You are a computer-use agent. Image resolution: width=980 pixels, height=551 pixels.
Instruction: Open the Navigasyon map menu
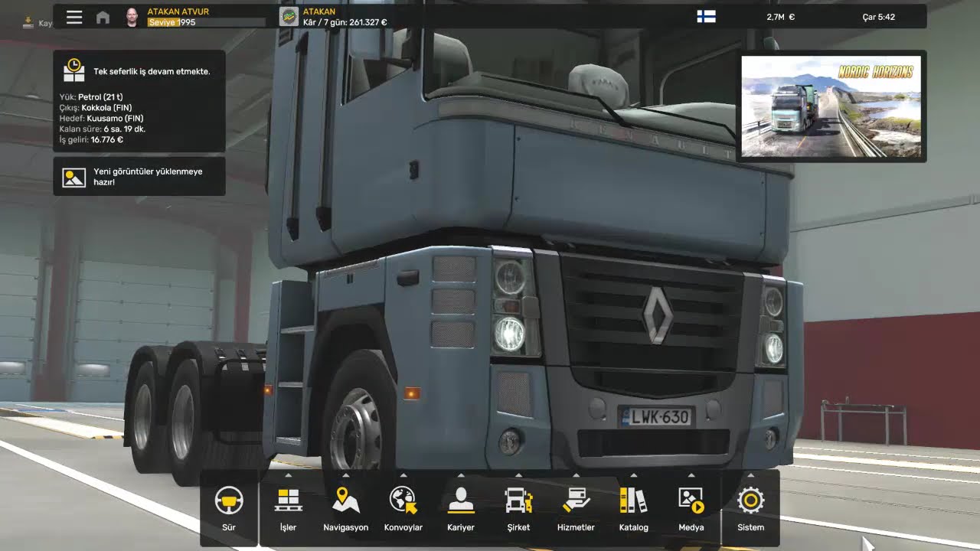pos(346,508)
